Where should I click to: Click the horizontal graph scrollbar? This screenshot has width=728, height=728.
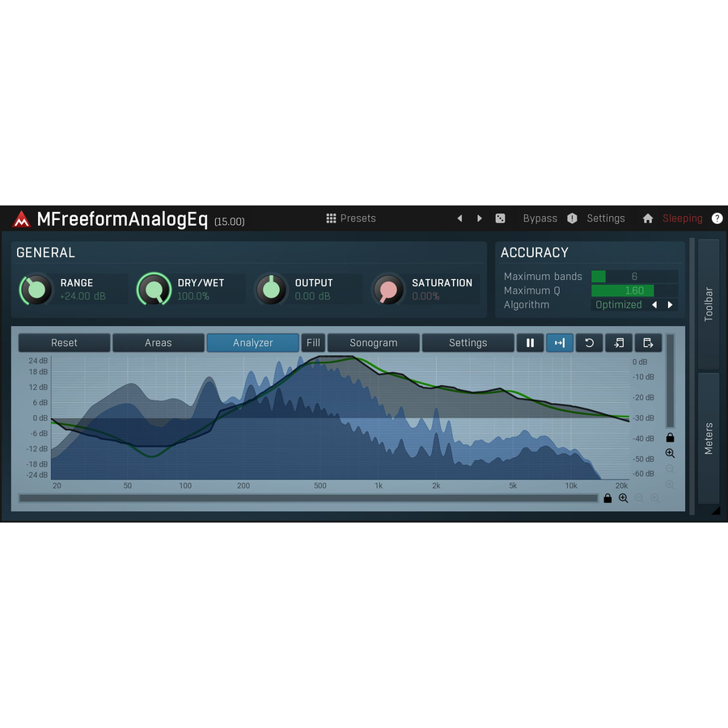(x=308, y=498)
